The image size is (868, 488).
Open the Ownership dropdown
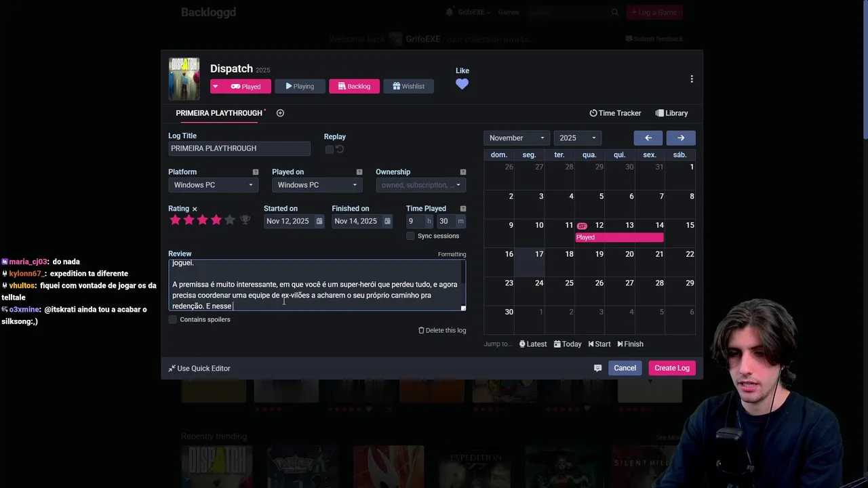(420, 185)
